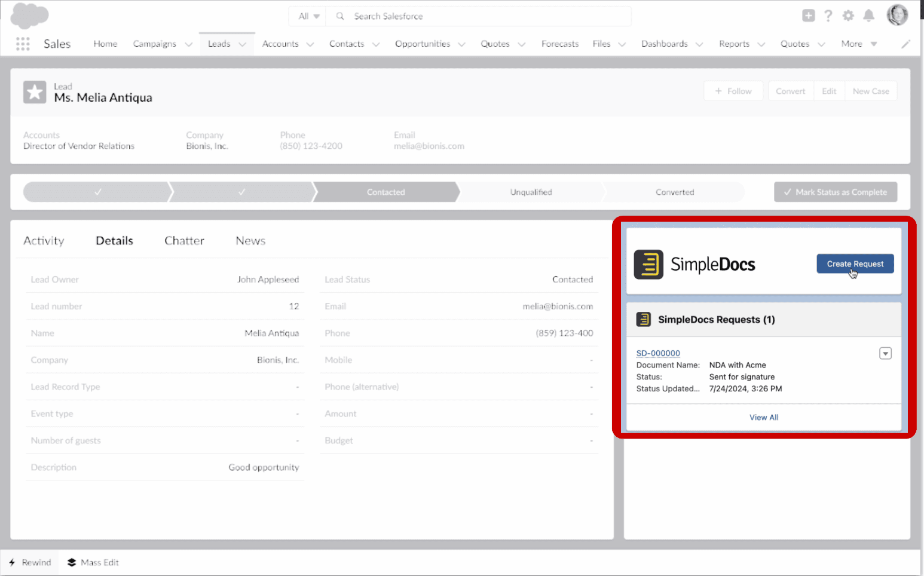This screenshot has height=576, width=924.
Task: Select the Unqualified path stage
Action: (x=531, y=192)
